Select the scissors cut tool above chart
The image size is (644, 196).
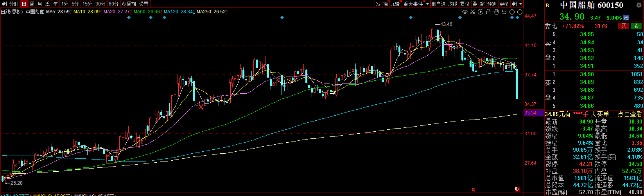(x=473, y=12)
